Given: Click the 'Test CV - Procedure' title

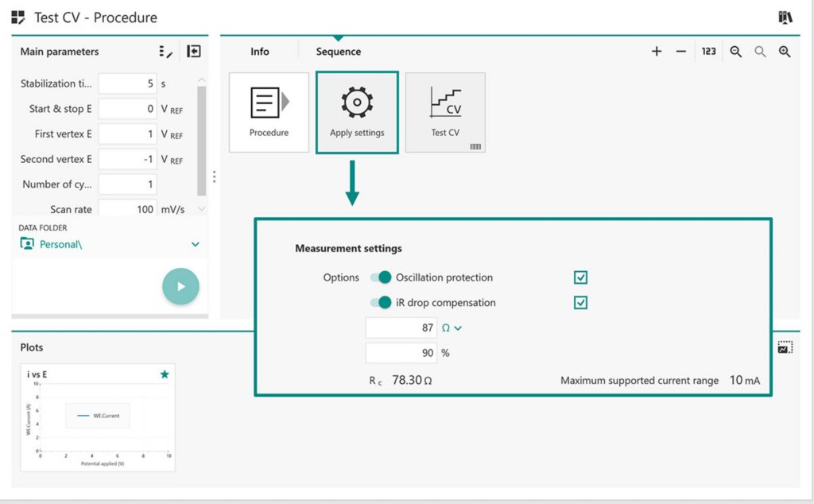Looking at the screenshot, I should pyautogui.click(x=95, y=17).
